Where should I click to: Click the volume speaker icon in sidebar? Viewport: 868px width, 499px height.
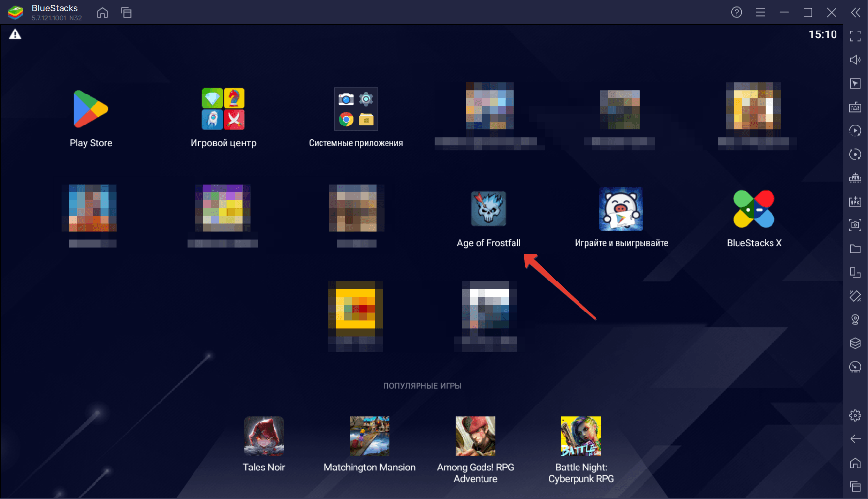[x=855, y=60]
